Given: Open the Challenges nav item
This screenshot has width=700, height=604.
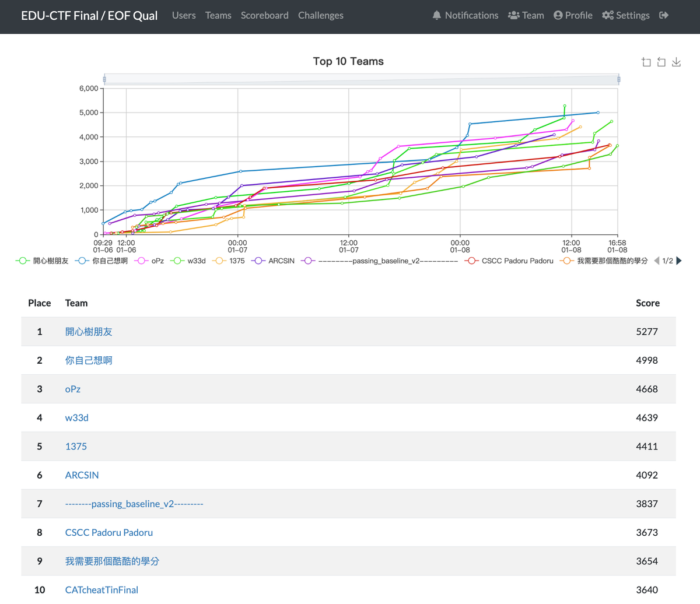Looking at the screenshot, I should (320, 16).
